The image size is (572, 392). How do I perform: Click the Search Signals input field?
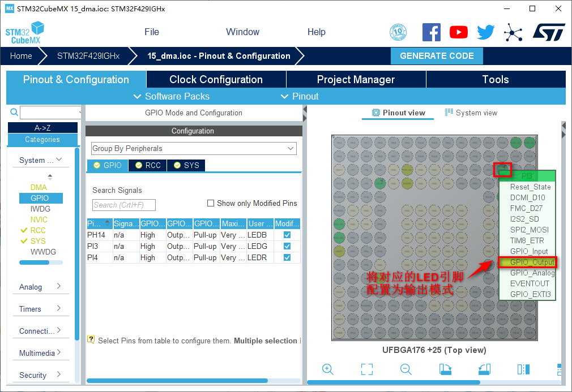(123, 205)
